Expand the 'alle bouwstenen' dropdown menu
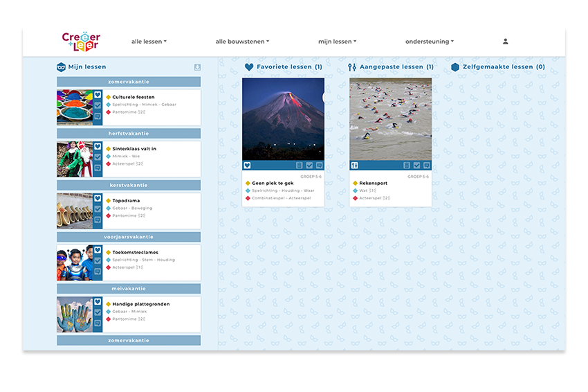The height and width of the screenshot is (392, 588). coord(242,42)
